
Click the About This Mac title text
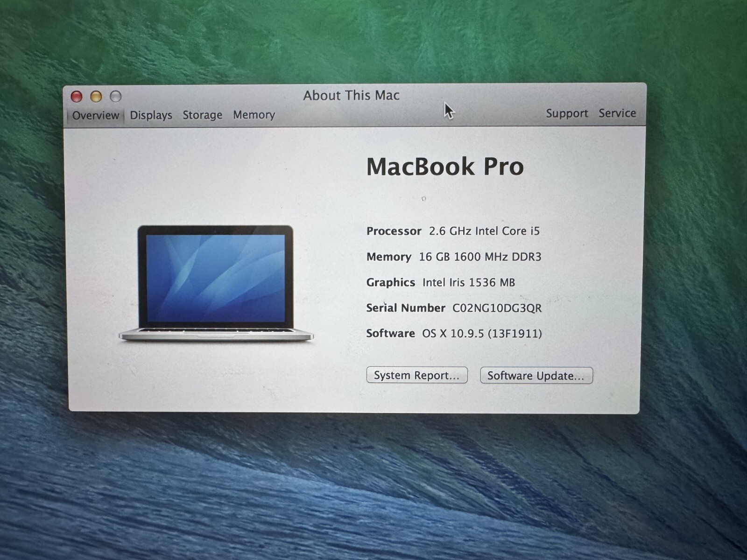tap(352, 96)
